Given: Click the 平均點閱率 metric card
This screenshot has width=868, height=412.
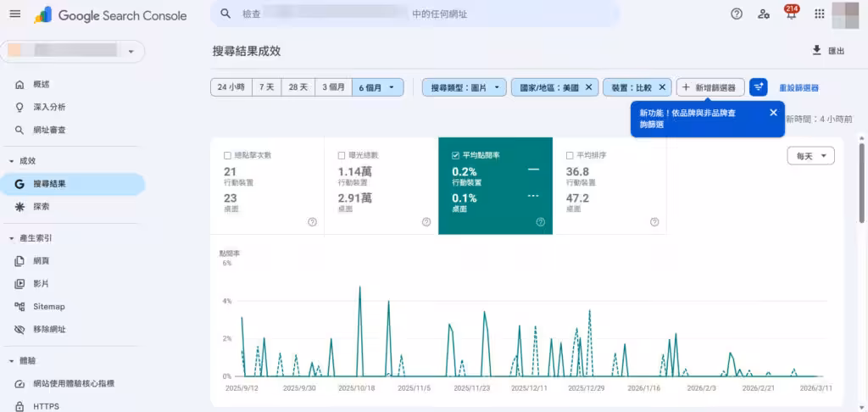Looking at the screenshot, I should tap(495, 186).
